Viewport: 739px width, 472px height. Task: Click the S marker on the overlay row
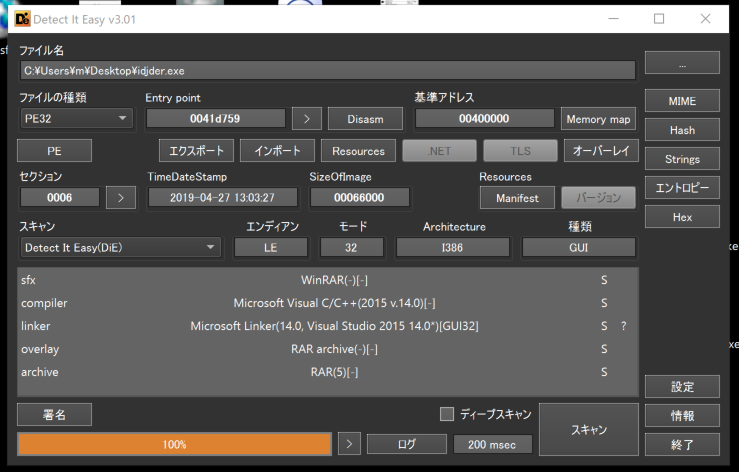tap(604, 349)
